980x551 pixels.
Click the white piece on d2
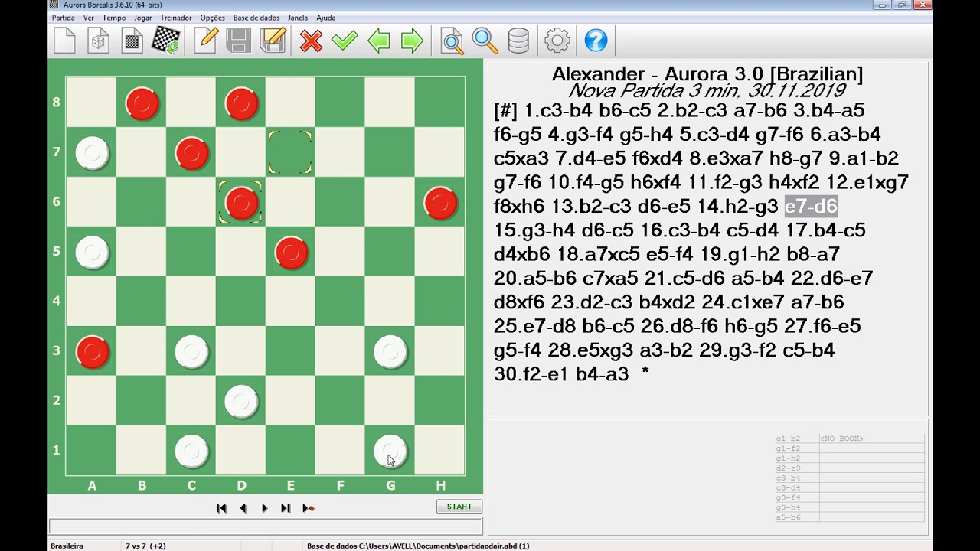tap(242, 402)
